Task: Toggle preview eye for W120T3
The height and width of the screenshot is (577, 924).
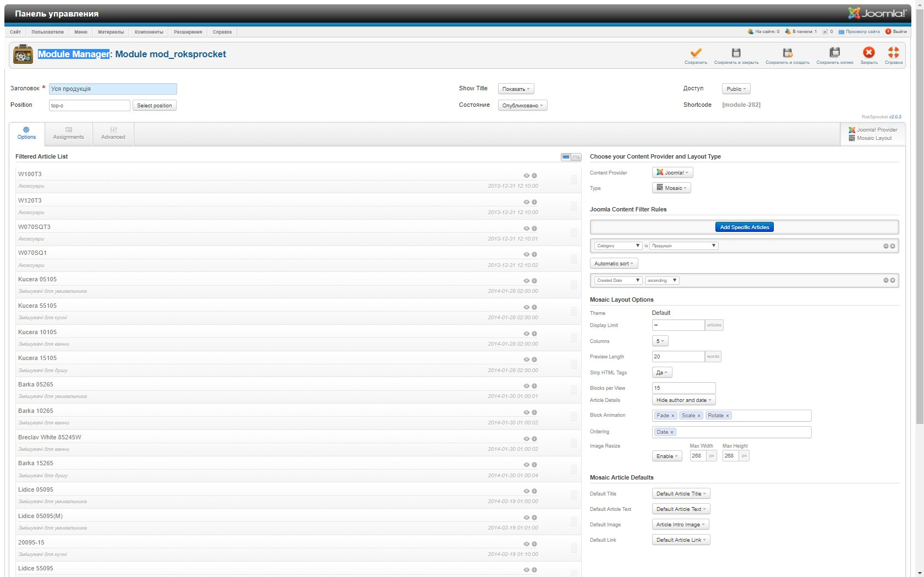Action: tap(526, 202)
